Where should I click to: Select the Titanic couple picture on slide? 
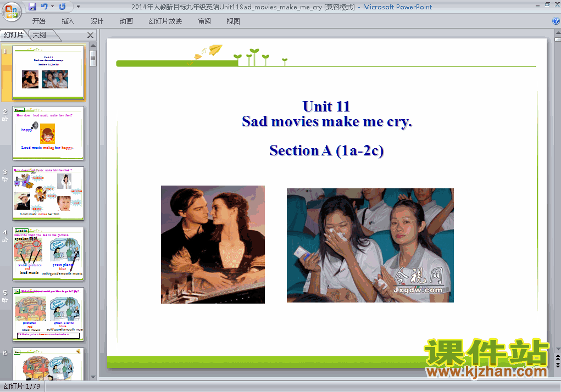[x=213, y=244]
